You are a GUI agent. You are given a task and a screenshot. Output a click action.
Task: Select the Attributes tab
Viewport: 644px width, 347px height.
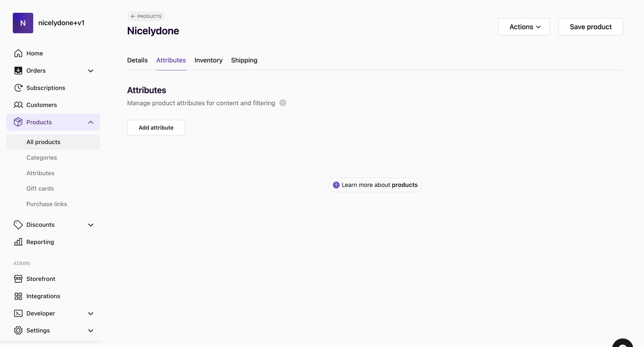(x=171, y=60)
